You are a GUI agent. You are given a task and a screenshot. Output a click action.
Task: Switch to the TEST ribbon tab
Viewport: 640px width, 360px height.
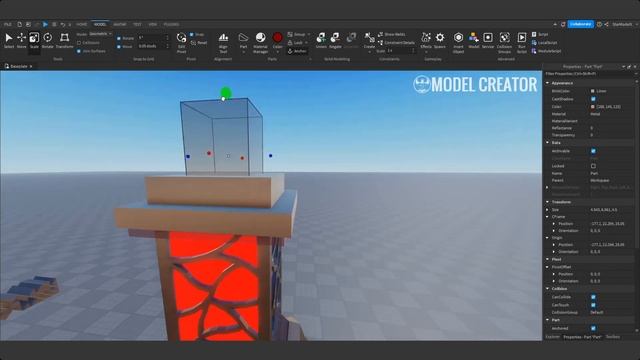(137, 24)
